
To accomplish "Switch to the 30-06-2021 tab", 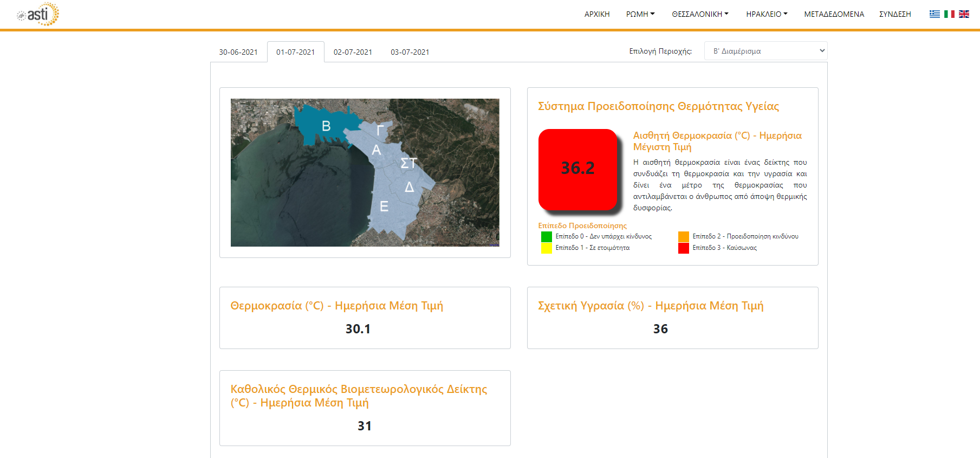I will [238, 52].
